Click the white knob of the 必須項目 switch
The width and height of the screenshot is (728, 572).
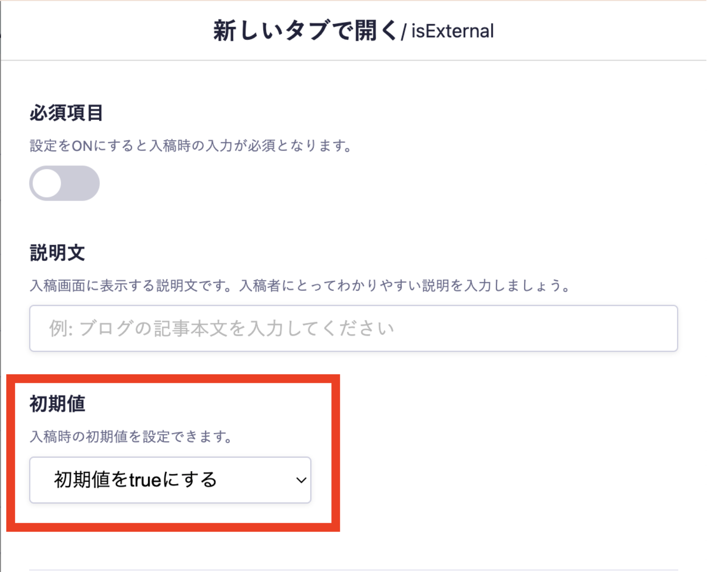click(x=47, y=183)
